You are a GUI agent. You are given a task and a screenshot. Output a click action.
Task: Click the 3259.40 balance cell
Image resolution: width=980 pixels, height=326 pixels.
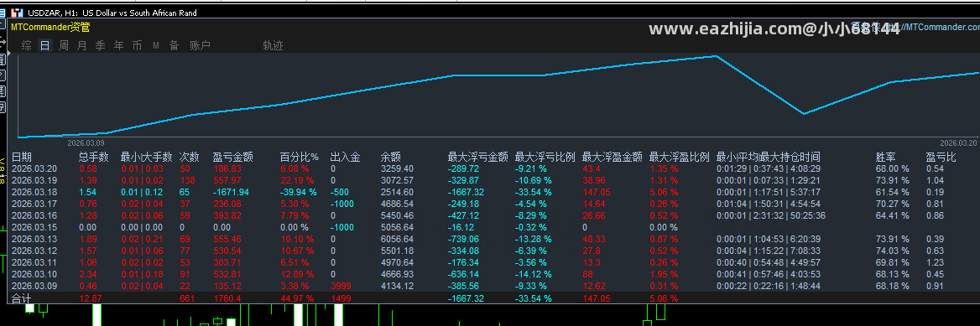397,168
